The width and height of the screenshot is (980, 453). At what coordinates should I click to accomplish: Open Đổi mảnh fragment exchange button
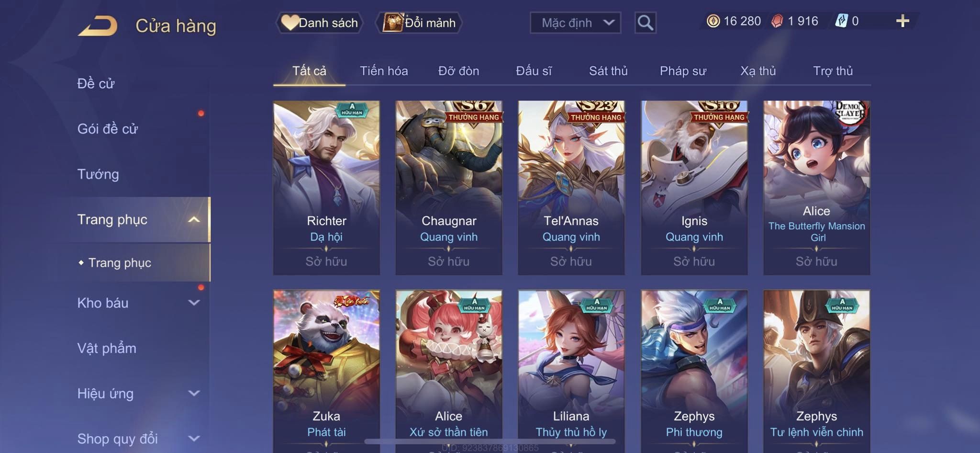tap(419, 23)
